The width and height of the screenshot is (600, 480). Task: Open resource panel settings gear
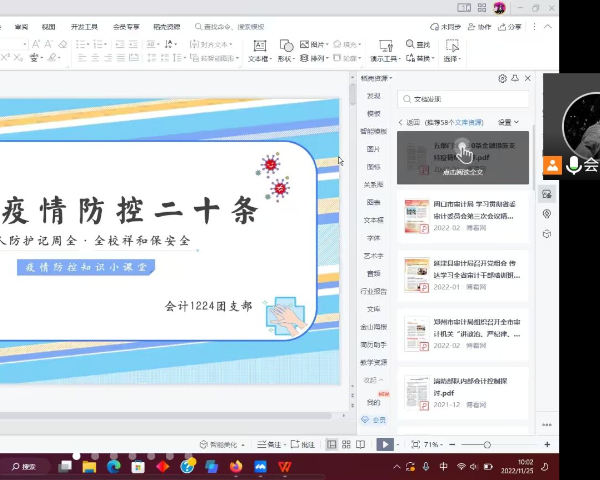point(502,78)
